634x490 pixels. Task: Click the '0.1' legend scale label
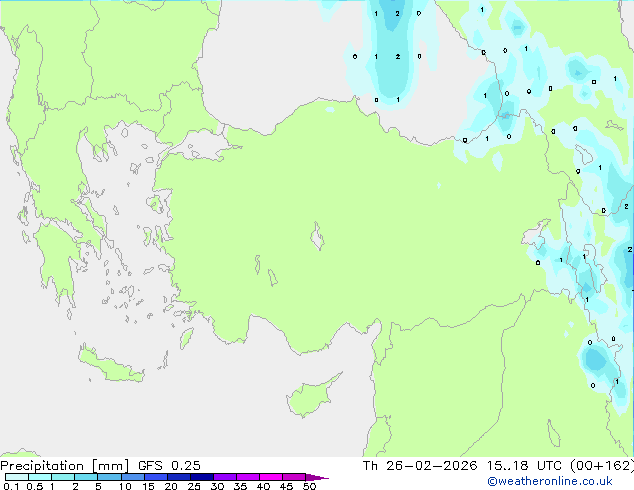(11, 486)
